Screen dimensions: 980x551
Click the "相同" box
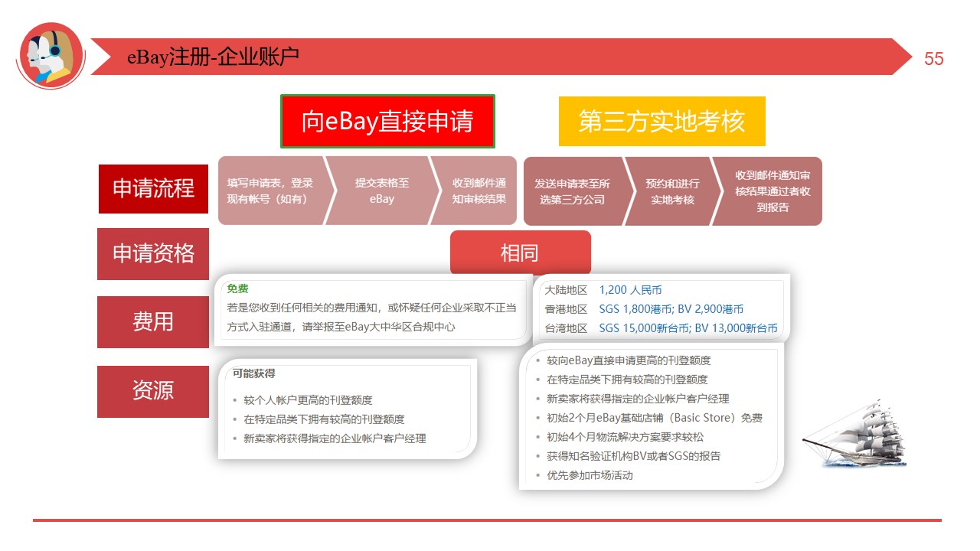[x=521, y=253]
